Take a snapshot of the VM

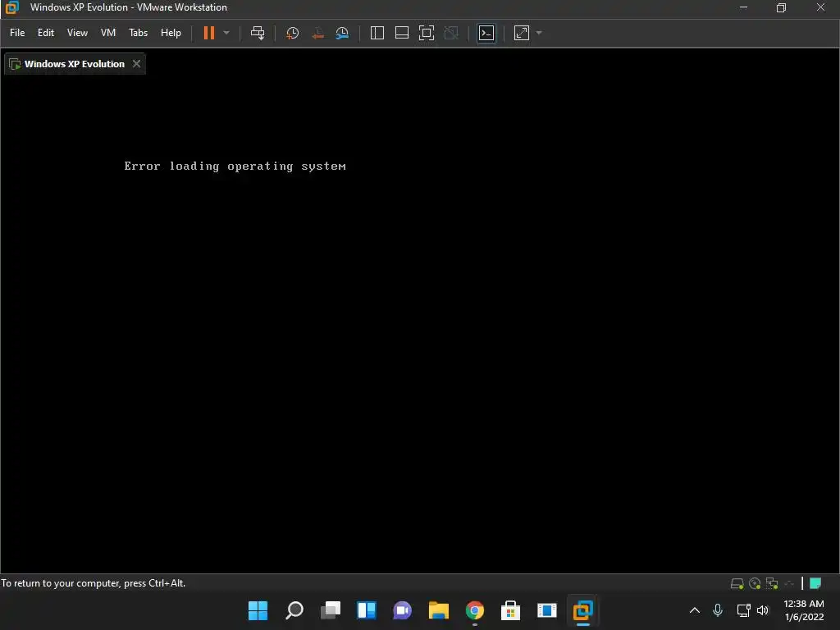coord(293,33)
